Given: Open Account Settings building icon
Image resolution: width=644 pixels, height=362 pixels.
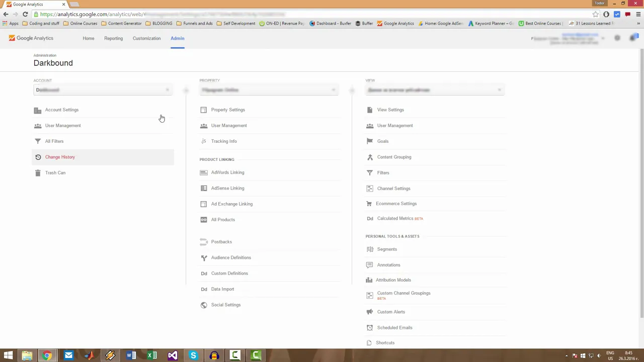Looking at the screenshot, I should tap(38, 110).
